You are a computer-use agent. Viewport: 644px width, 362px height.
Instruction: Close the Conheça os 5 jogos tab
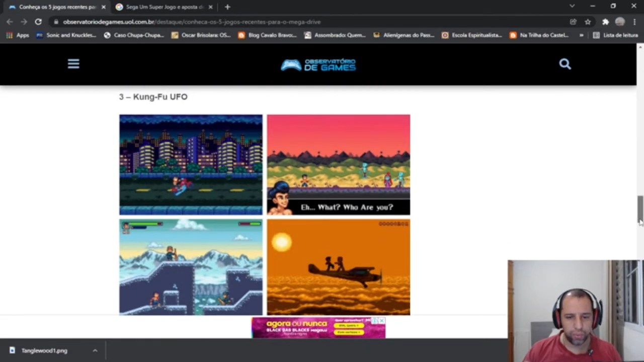[103, 7]
